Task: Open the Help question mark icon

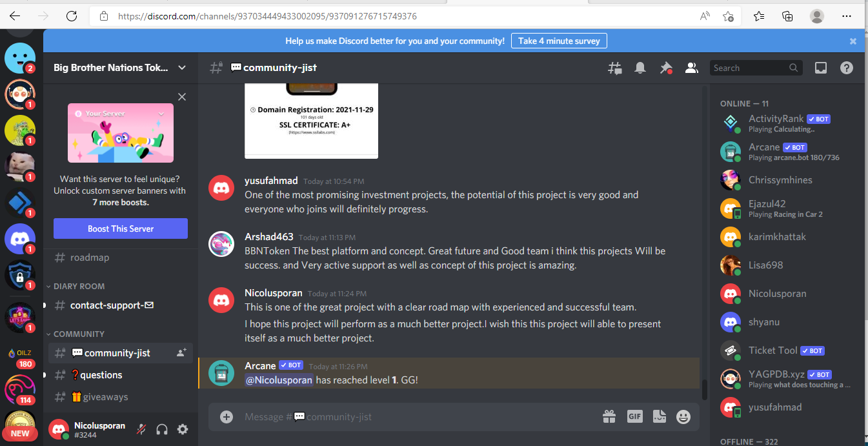Action: coord(847,68)
